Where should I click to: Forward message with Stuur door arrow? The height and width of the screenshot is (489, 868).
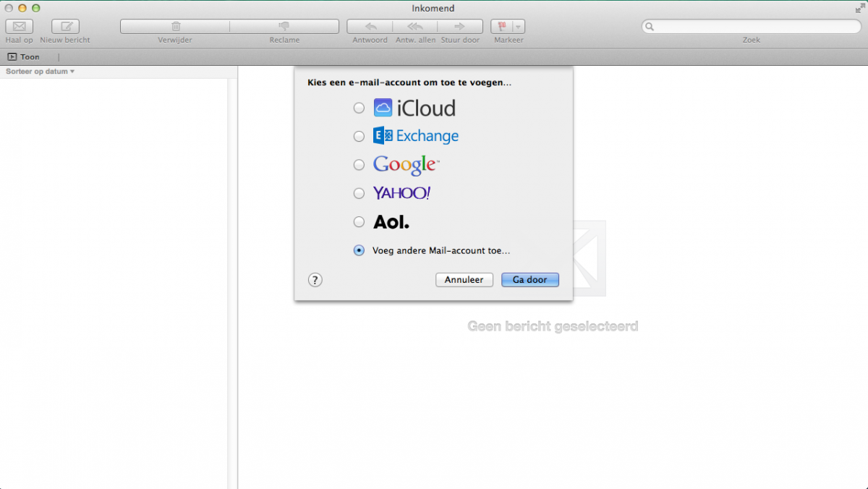coord(461,27)
